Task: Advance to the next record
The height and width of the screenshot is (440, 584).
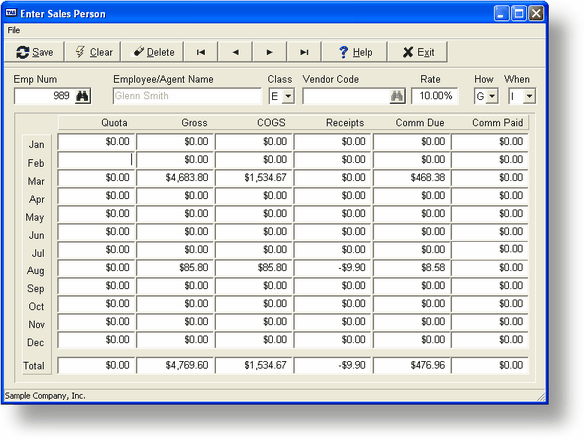Action: point(270,52)
